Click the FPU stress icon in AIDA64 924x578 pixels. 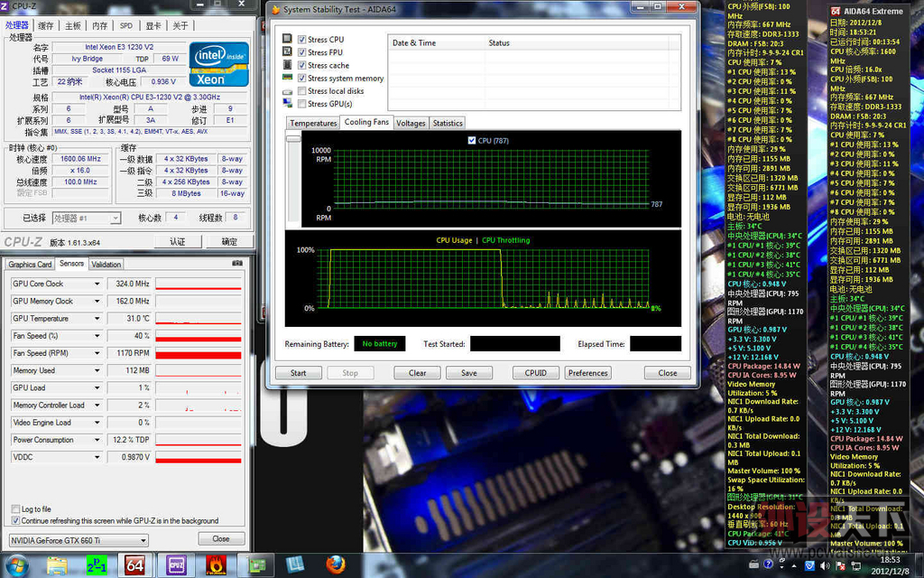pyautogui.click(x=287, y=51)
